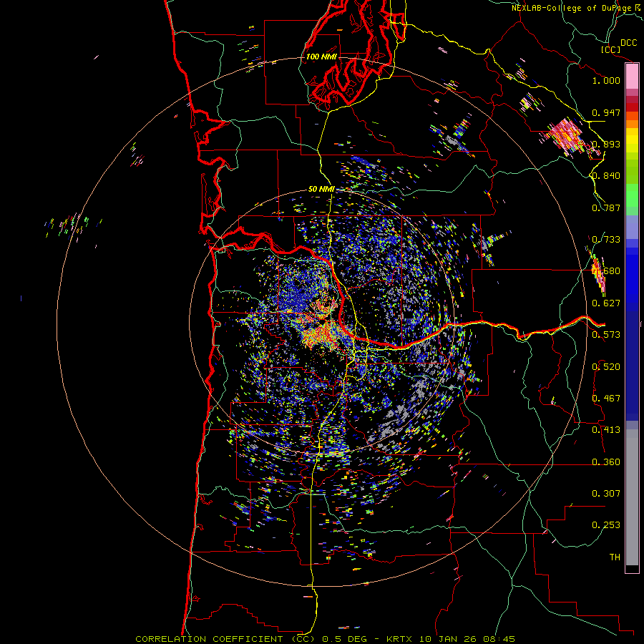The height and width of the screenshot is (644, 644).
Task: Select the 0.520 scale value
Action: tap(606, 367)
